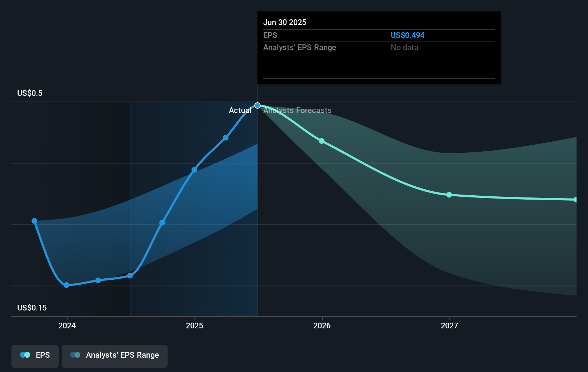This screenshot has width=588, height=372.
Task: Toggle the EPS legend button
Action: 35,356
